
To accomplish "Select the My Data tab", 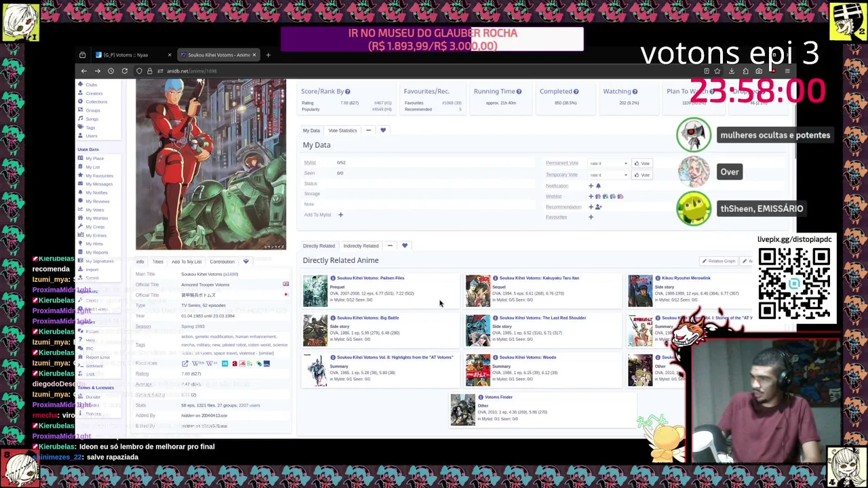I will [x=311, y=130].
